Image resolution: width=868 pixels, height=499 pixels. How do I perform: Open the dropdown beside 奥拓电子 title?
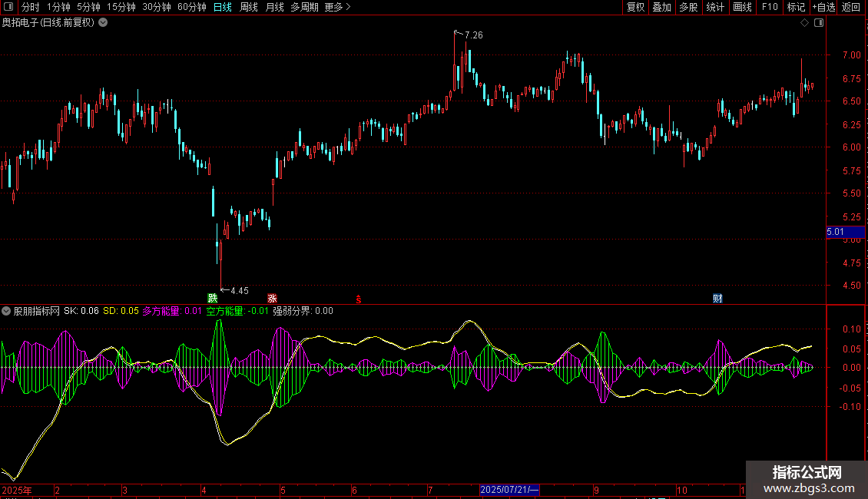pyautogui.click(x=103, y=23)
